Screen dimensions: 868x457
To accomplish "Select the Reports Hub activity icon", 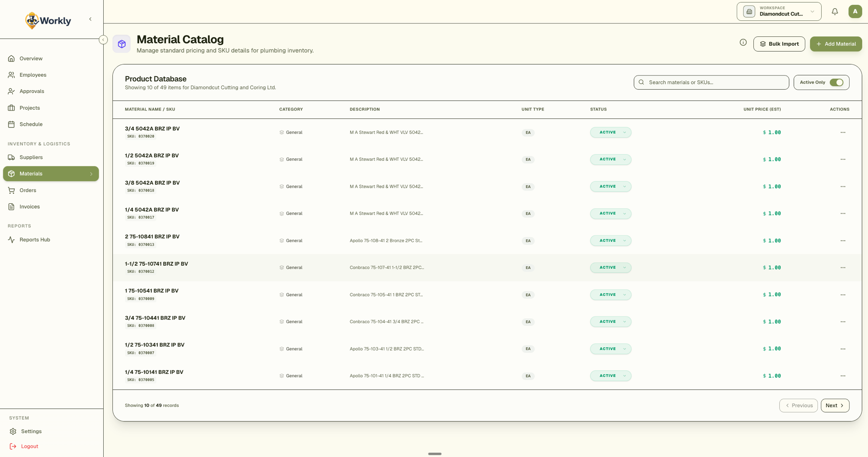I will (x=11, y=239).
